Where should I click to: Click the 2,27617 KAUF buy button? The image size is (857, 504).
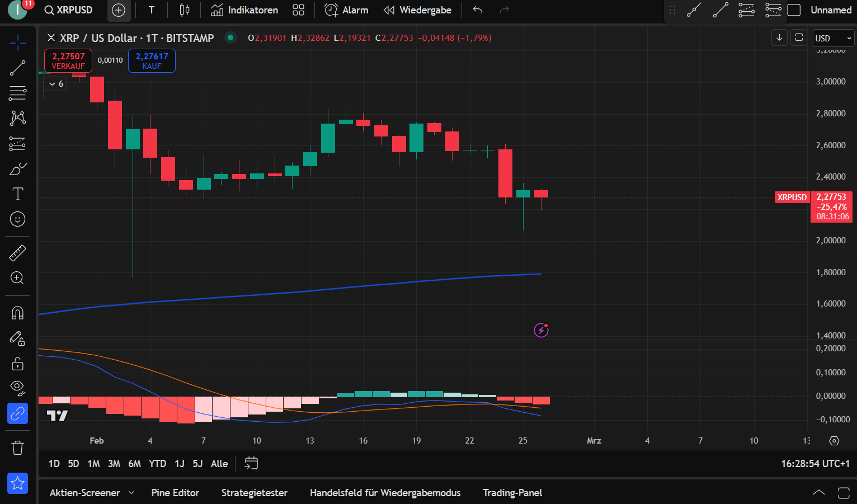[152, 60]
